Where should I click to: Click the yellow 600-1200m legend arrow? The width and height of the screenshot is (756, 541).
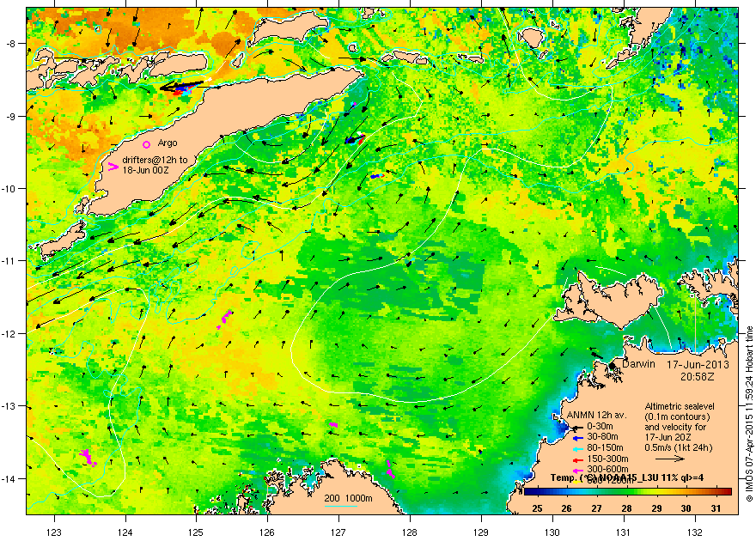(577, 480)
